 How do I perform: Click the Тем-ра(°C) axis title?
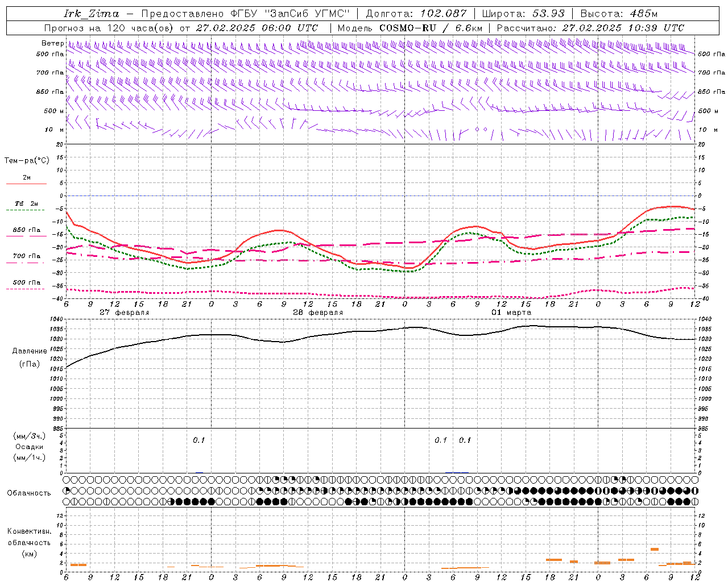27,161
